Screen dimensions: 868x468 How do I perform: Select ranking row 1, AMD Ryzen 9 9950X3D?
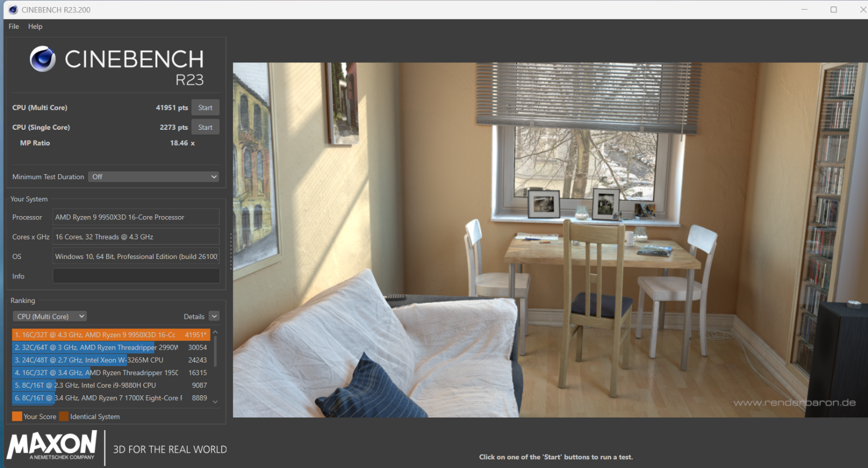tap(111, 335)
